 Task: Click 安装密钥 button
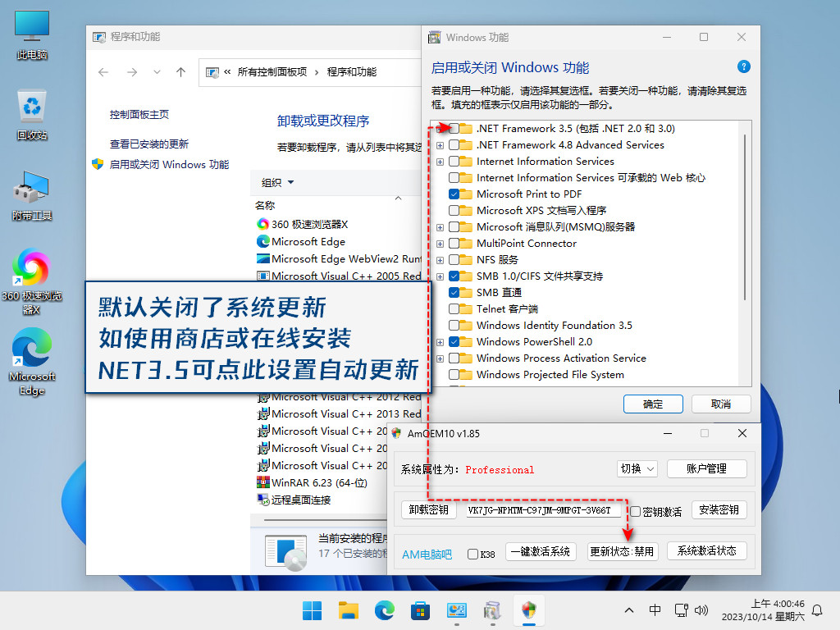[719, 509]
